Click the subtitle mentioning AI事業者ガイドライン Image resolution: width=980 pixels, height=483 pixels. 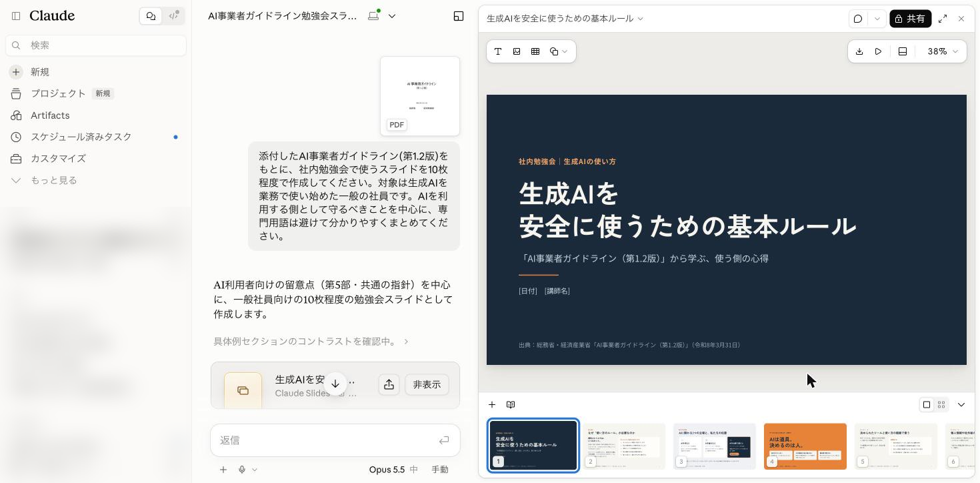tap(643, 258)
